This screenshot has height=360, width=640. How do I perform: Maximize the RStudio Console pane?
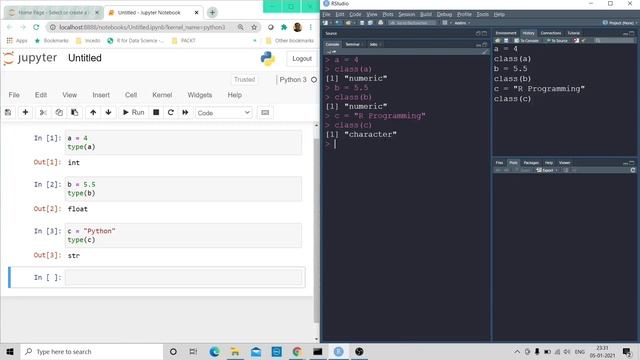point(484,44)
